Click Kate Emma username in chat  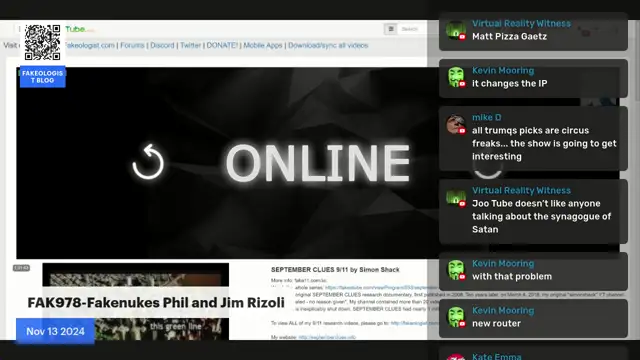tap(497, 356)
